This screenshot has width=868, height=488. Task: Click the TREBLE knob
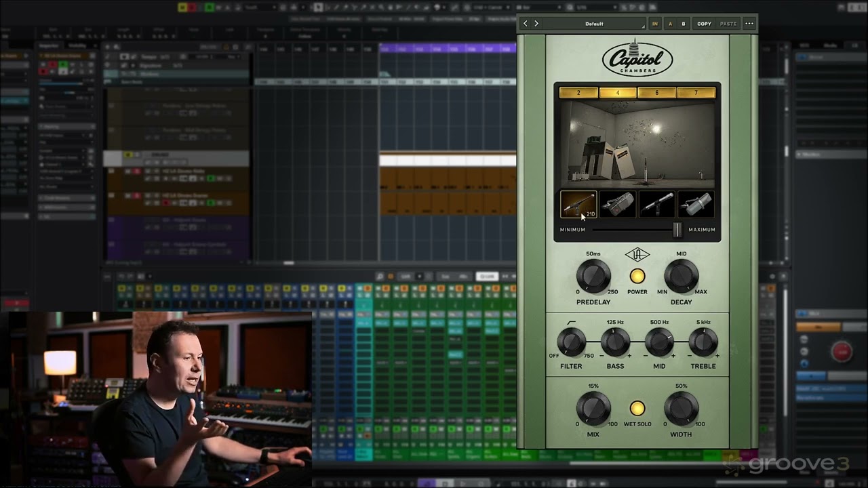[x=703, y=342]
